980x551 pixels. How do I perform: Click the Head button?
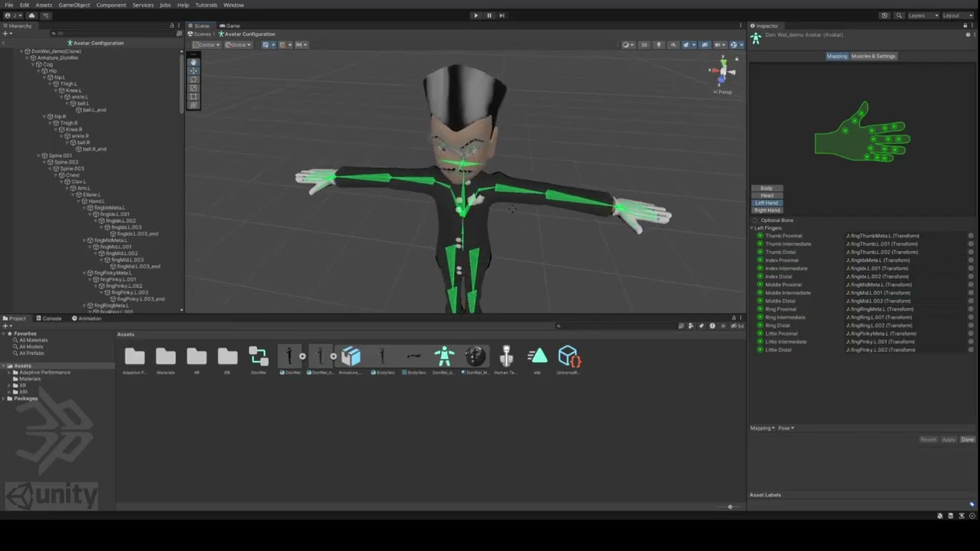[x=766, y=195]
